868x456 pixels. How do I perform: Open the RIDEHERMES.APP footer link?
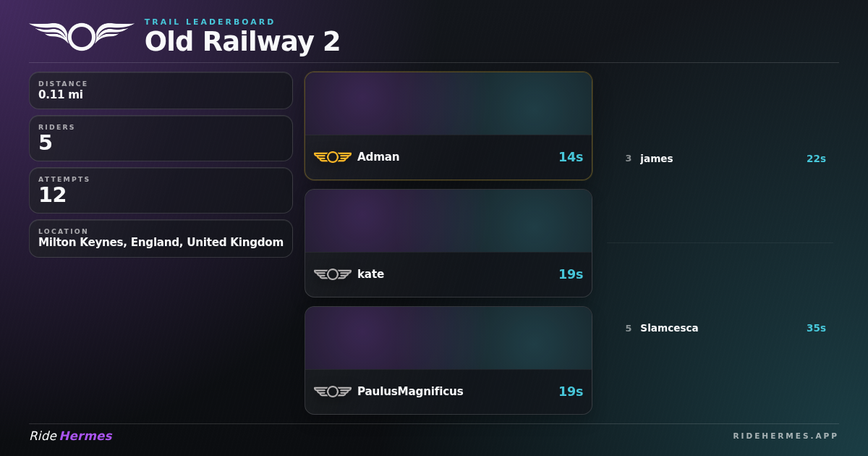[786, 436]
